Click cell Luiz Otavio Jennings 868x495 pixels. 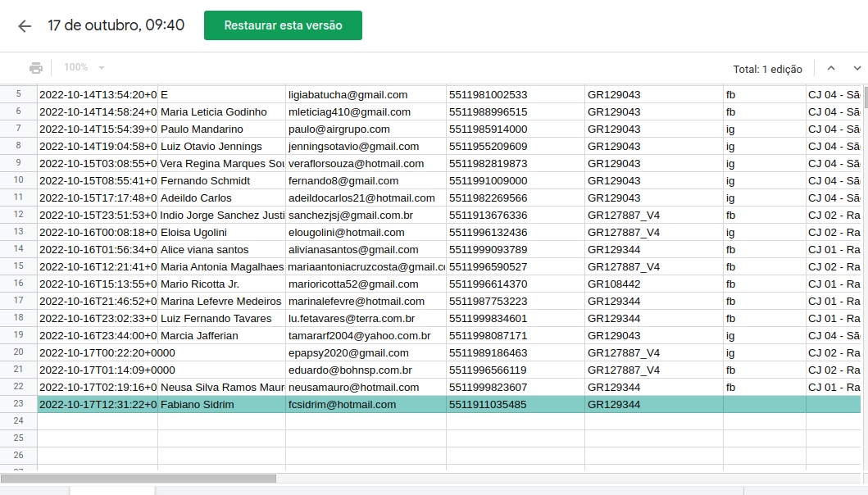(221, 146)
